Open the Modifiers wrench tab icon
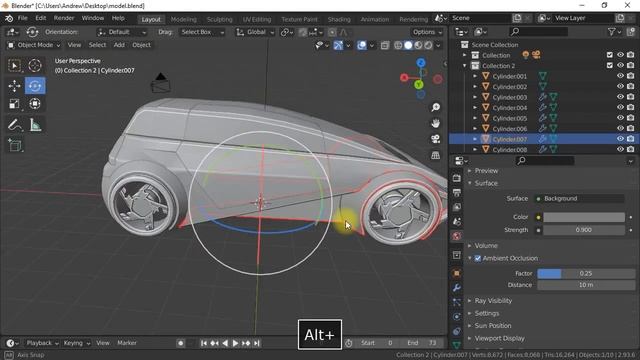This screenshot has width=640, height=360. (456, 288)
